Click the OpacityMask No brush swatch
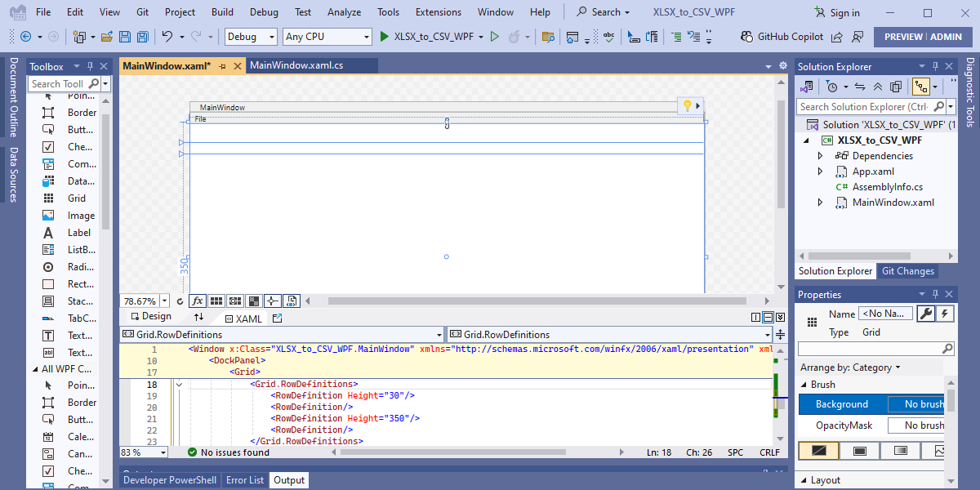Screen dimensions: 980x490 [916, 425]
